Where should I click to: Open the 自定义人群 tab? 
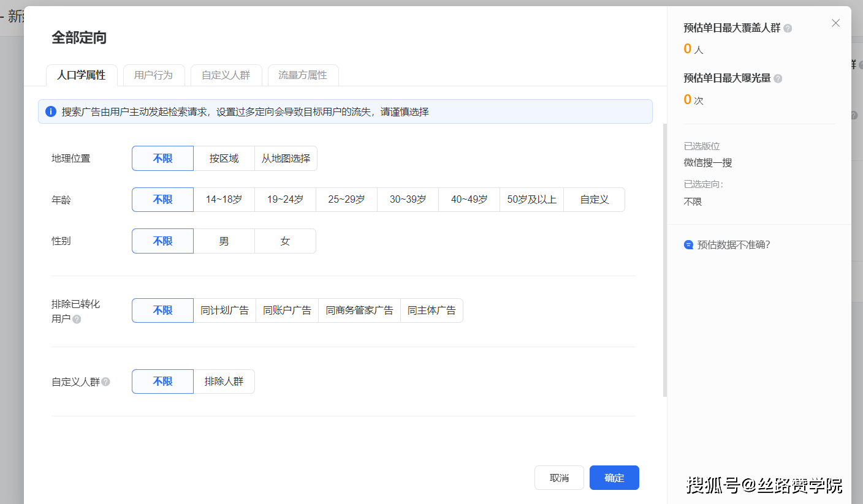coord(226,75)
